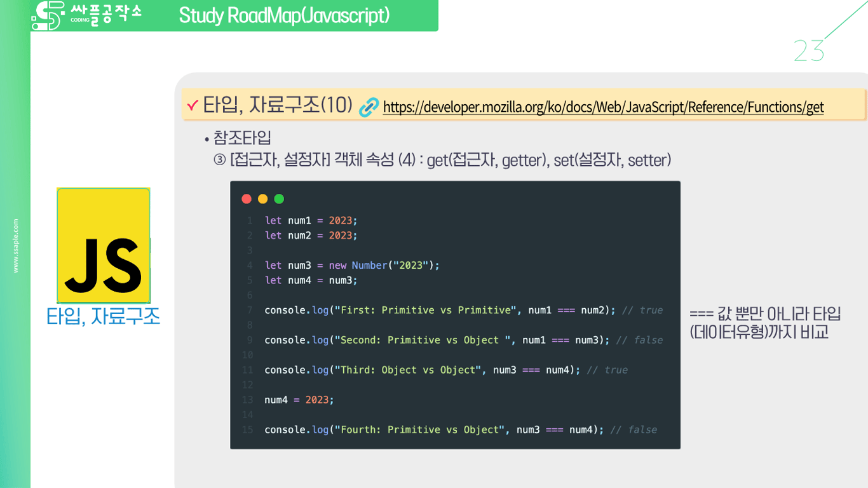This screenshot has width=868, height=488.
Task: Click the red traffic-light dot on the code window
Action: click(x=247, y=198)
